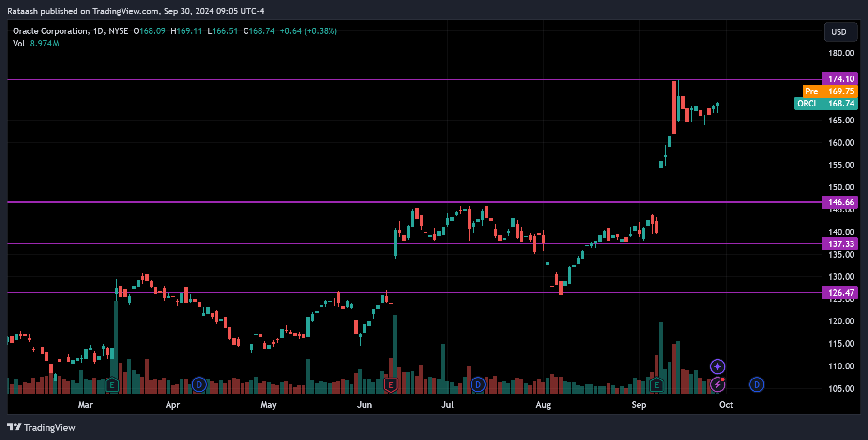Viewport: 868px width, 440px height.
Task: Click the 150.00 price axis value
Action: [x=841, y=187]
